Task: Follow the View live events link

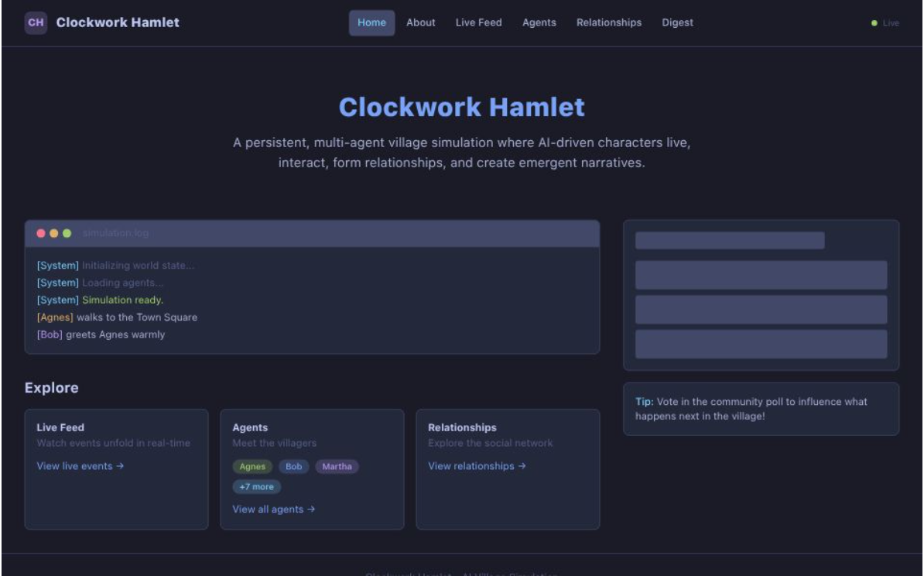Action: point(80,466)
